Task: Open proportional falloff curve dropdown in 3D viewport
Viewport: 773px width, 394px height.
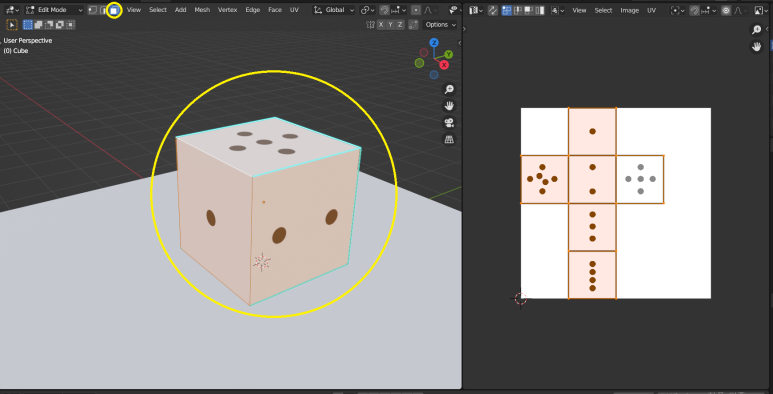Action: click(429, 10)
